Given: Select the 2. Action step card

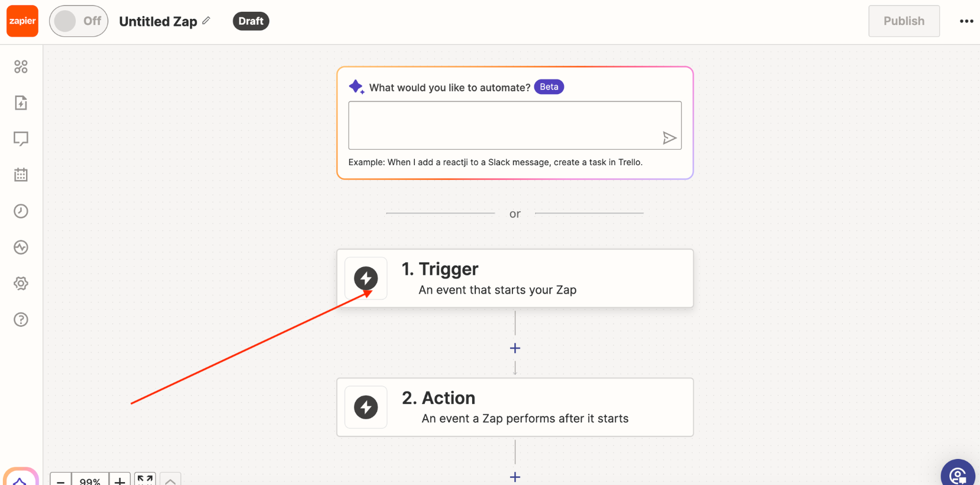Looking at the screenshot, I should pos(515,407).
